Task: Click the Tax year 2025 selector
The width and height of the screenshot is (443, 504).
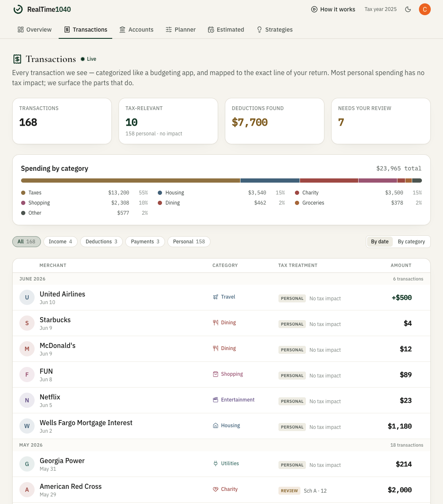Action: [380, 9]
